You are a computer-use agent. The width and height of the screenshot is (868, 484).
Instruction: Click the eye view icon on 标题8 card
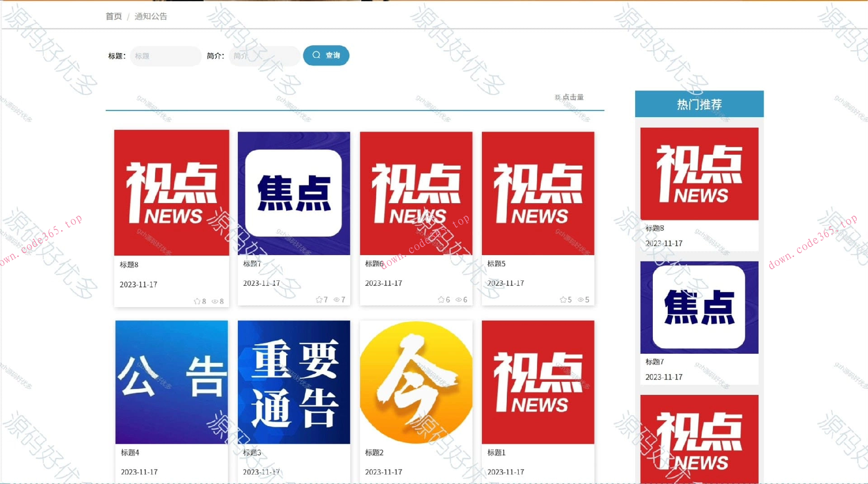coord(216,300)
